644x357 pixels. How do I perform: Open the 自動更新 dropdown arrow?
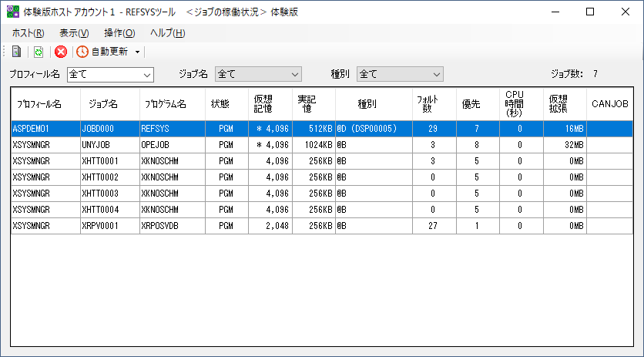click(138, 52)
